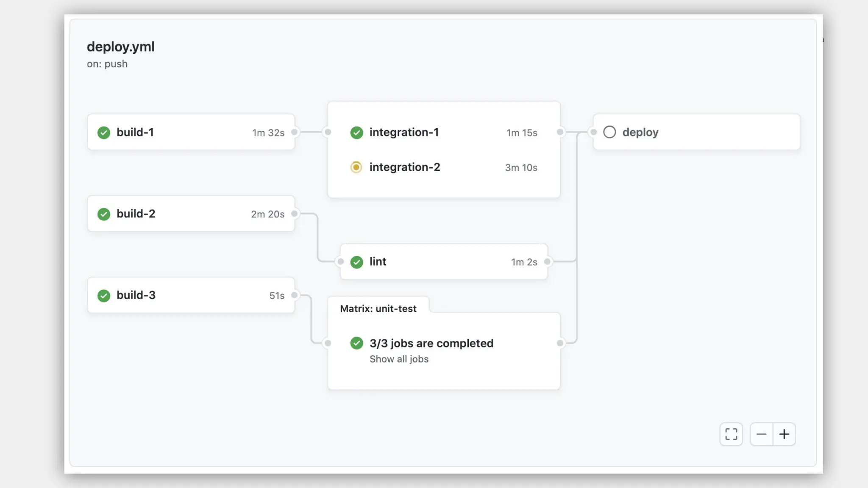Click the build-3 green success checkmark icon
868x488 pixels.
pyautogui.click(x=104, y=295)
